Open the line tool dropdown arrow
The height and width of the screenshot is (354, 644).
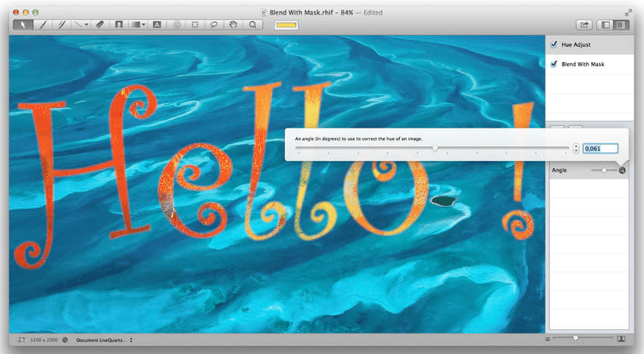86,25
